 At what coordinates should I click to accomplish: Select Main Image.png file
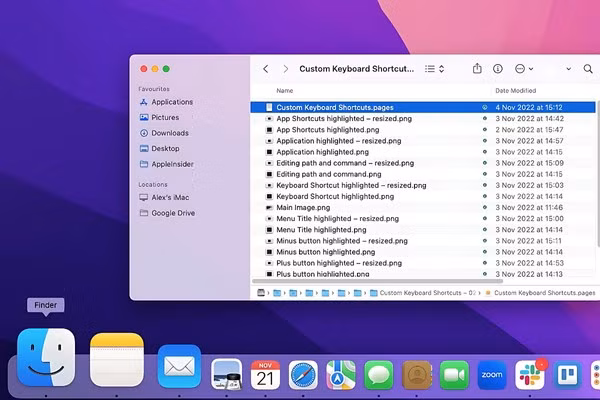[x=423, y=207]
